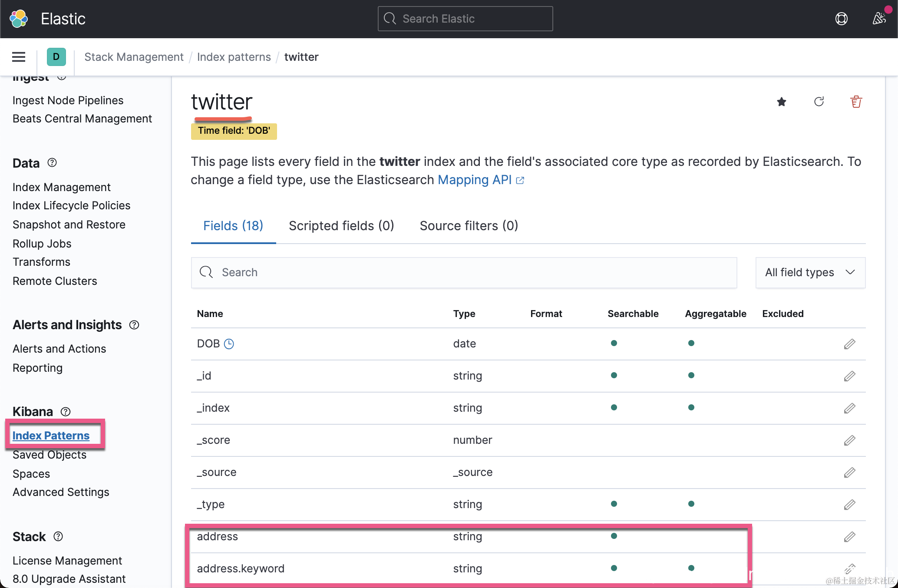This screenshot has width=898, height=588.
Task: Click the Elastic logo home icon
Action: [19, 19]
